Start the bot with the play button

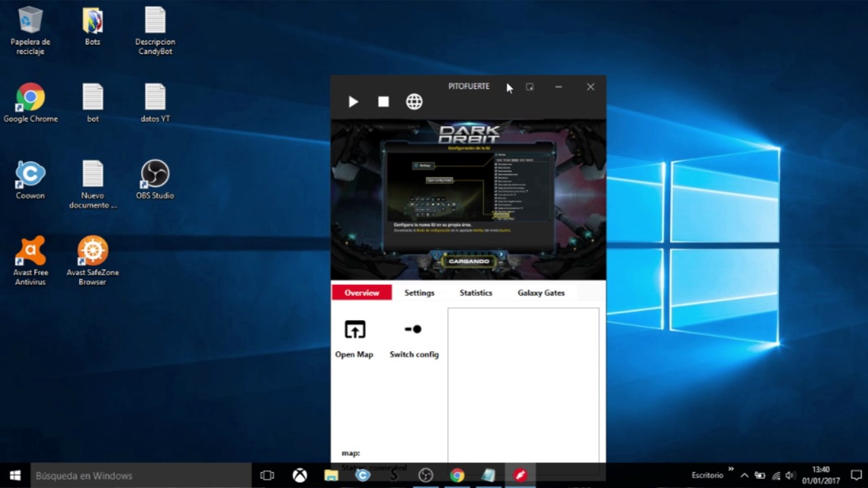coord(353,102)
